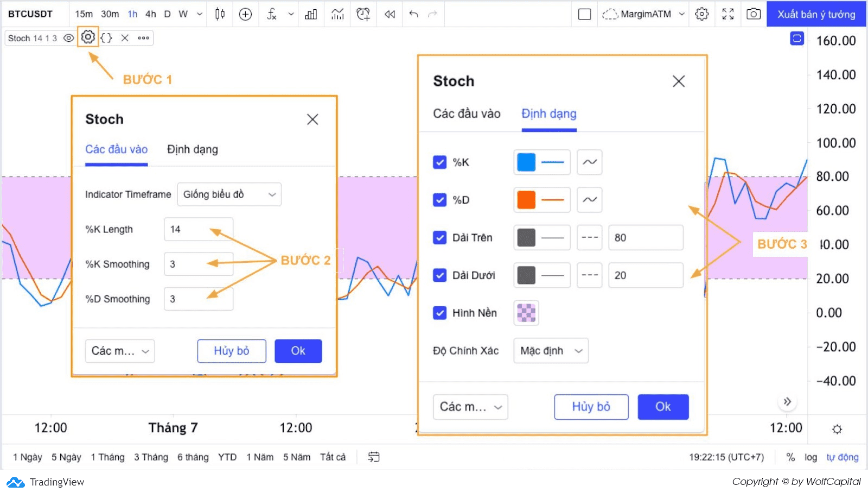Image resolution: width=868 pixels, height=492 pixels.
Task: Uncheck the %D checkbox
Action: (439, 200)
